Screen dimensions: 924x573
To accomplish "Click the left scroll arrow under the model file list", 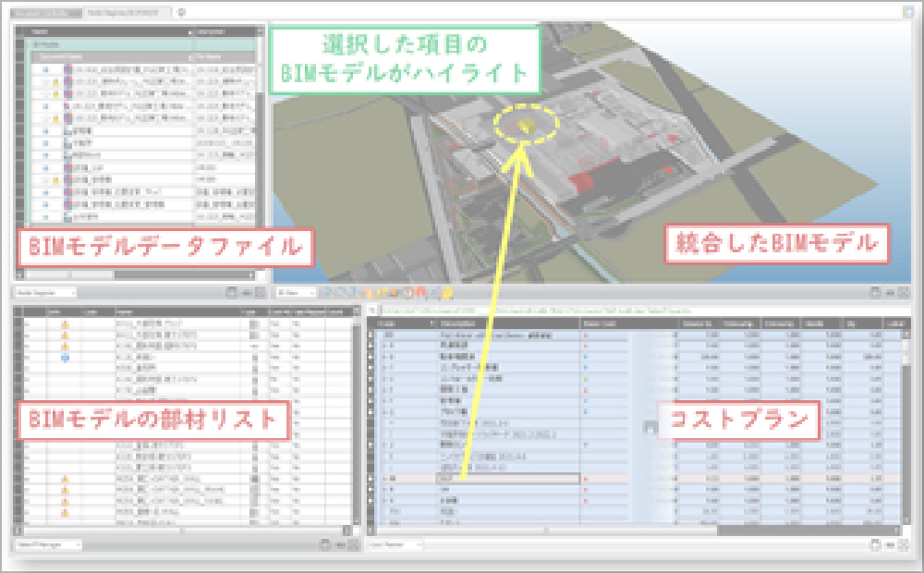I will coord(19,274).
